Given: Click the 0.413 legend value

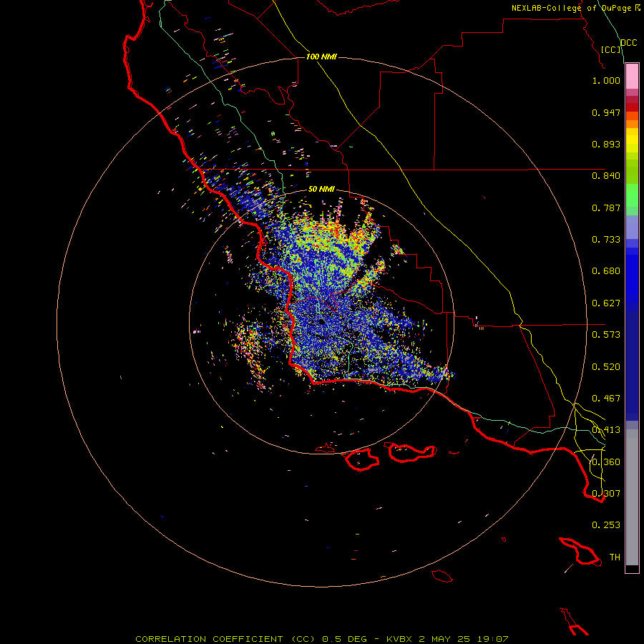Looking at the screenshot, I should point(606,430).
